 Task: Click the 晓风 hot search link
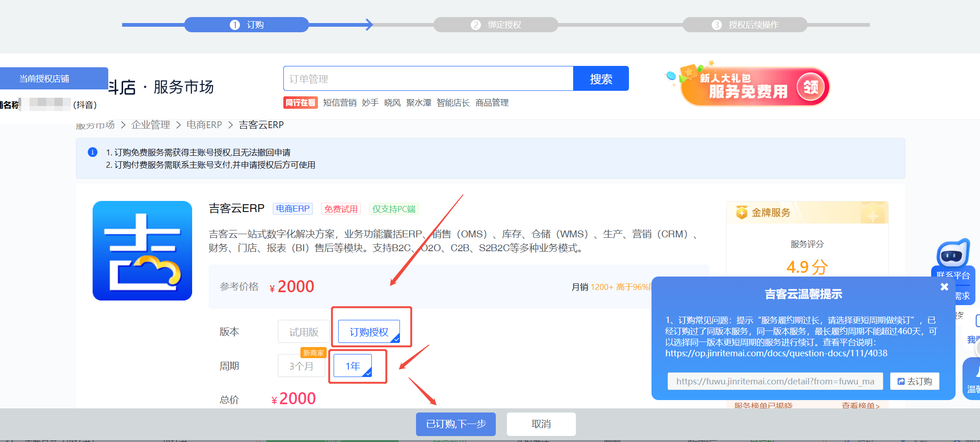[x=393, y=103]
